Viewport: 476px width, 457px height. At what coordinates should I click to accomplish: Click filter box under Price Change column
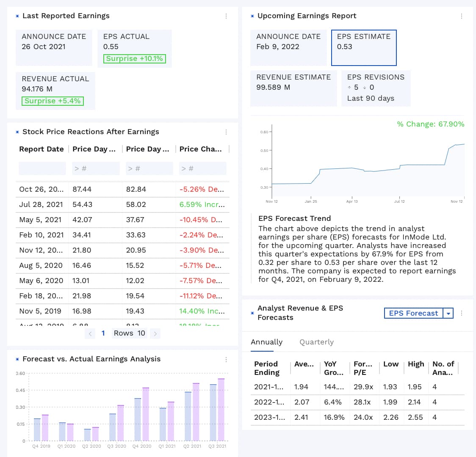click(202, 168)
